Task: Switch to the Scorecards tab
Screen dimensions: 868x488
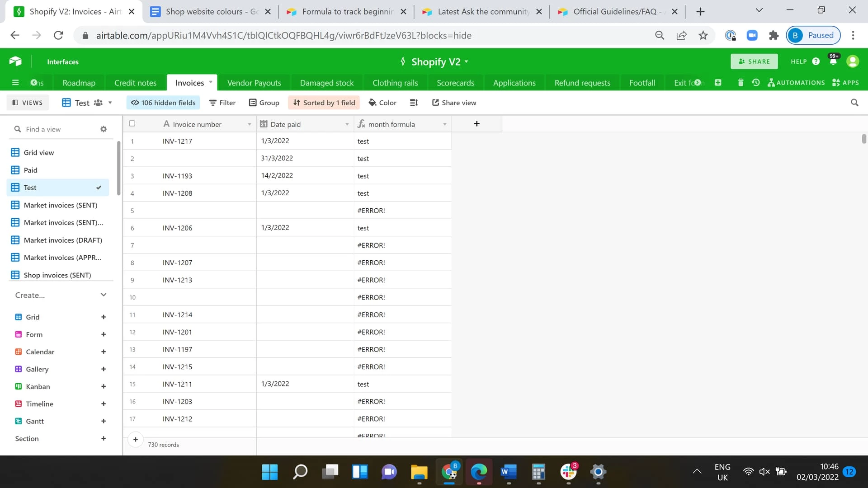Action: [455, 83]
